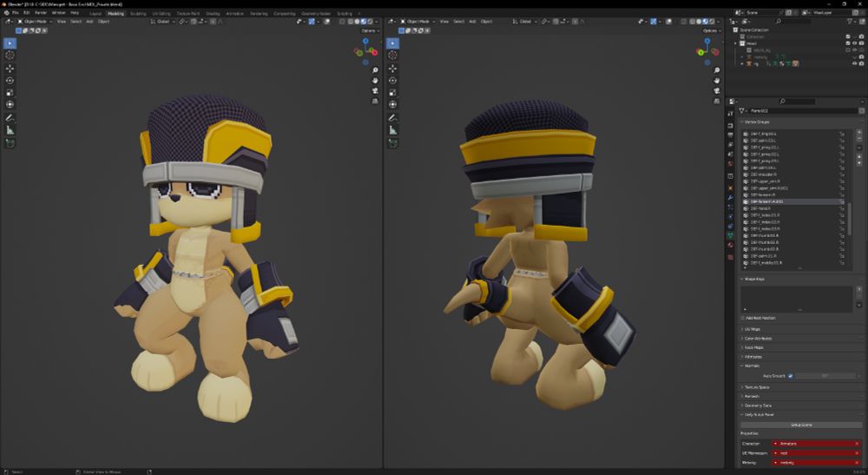The height and width of the screenshot is (475, 868).
Task: Select the Scale tool in right viewport
Action: pyautogui.click(x=392, y=92)
